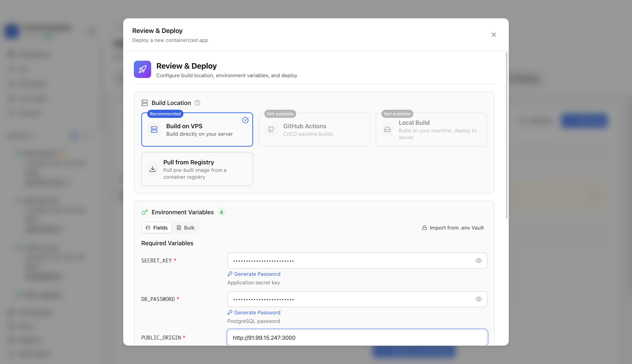Reveal the DB_PASSWORD value with eye icon
Screen dimensions: 632x364
(479, 299)
